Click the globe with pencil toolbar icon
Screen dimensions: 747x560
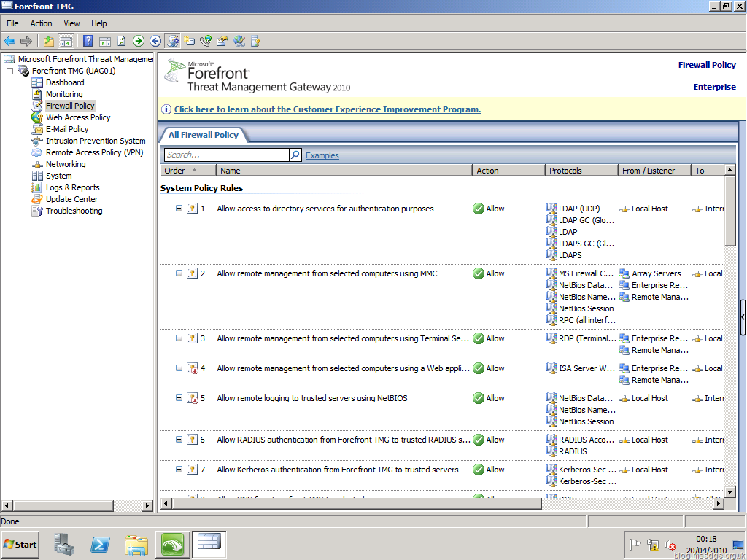click(239, 42)
